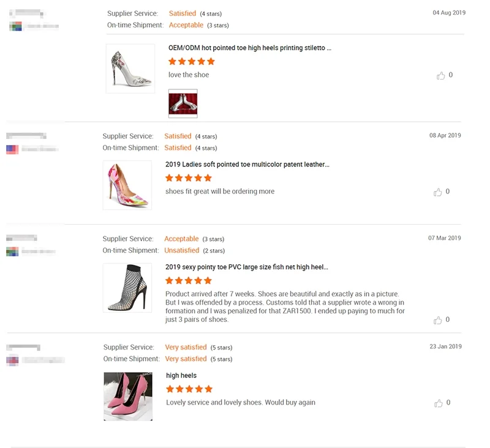490x448 pixels.
Task: Click the third reviewer's country flag
Action: pyautogui.click(x=12, y=252)
